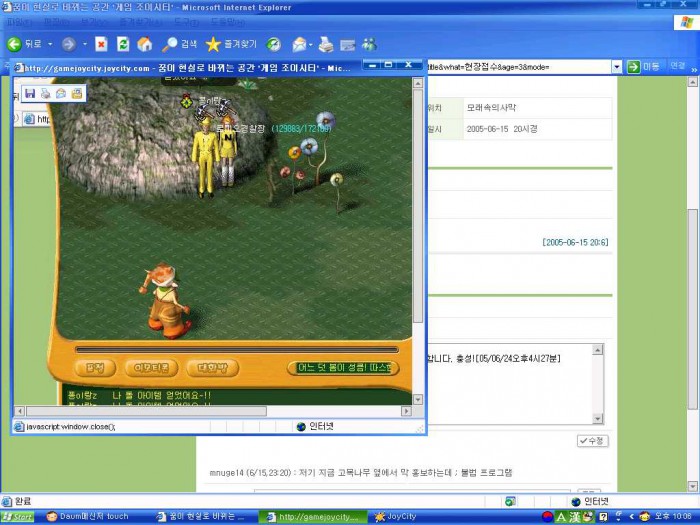This screenshot has height=525, width=700.
Task: Click the Mail envelope toolbar icon
Action: tap(300, 44)
